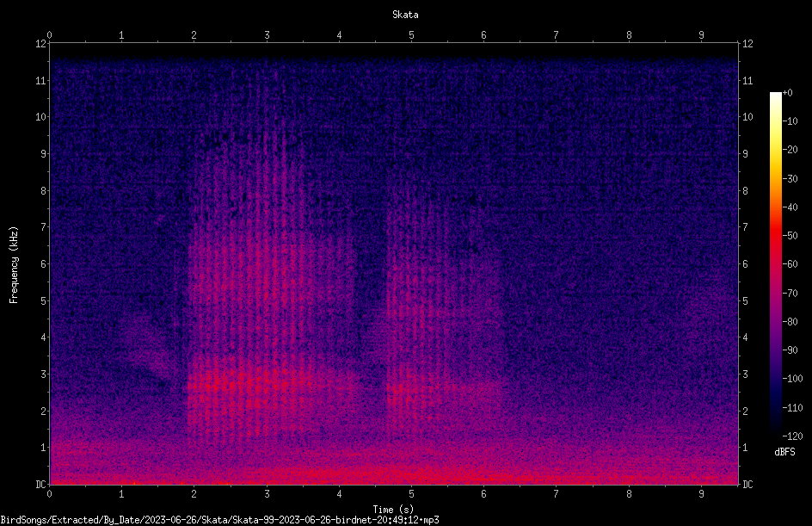Click the "-30" color scale label
The width and height of the screenshot is (812, 526).
pyautogui.click(x=790, y=179)
